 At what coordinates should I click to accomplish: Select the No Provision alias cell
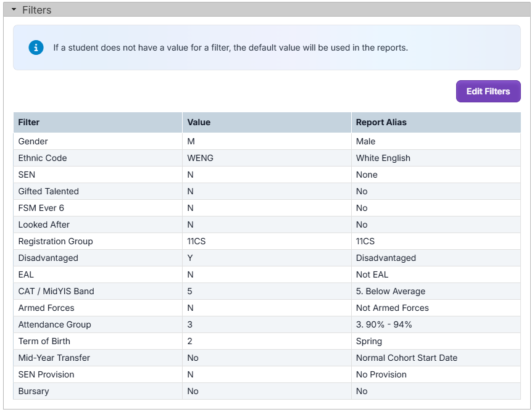coord(381,374)
